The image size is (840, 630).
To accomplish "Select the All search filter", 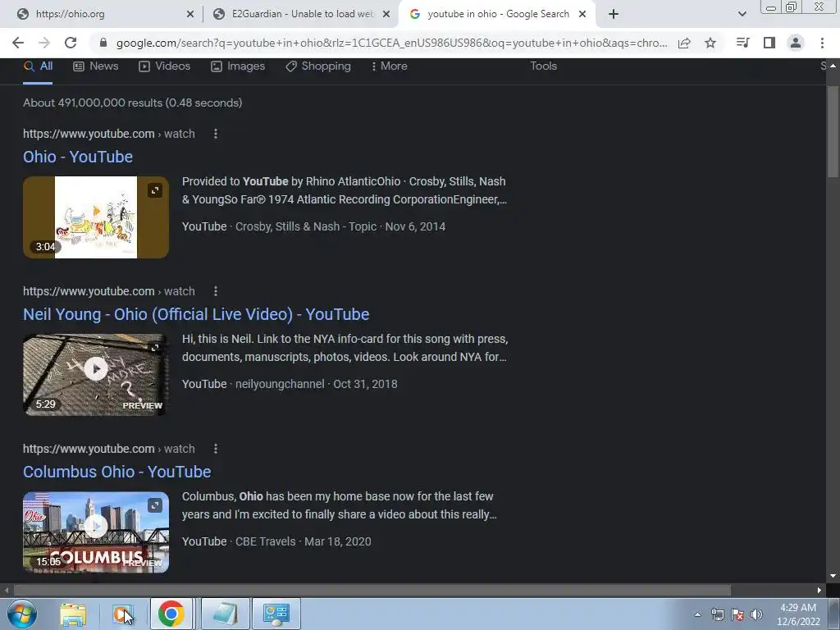I will 38,66.
